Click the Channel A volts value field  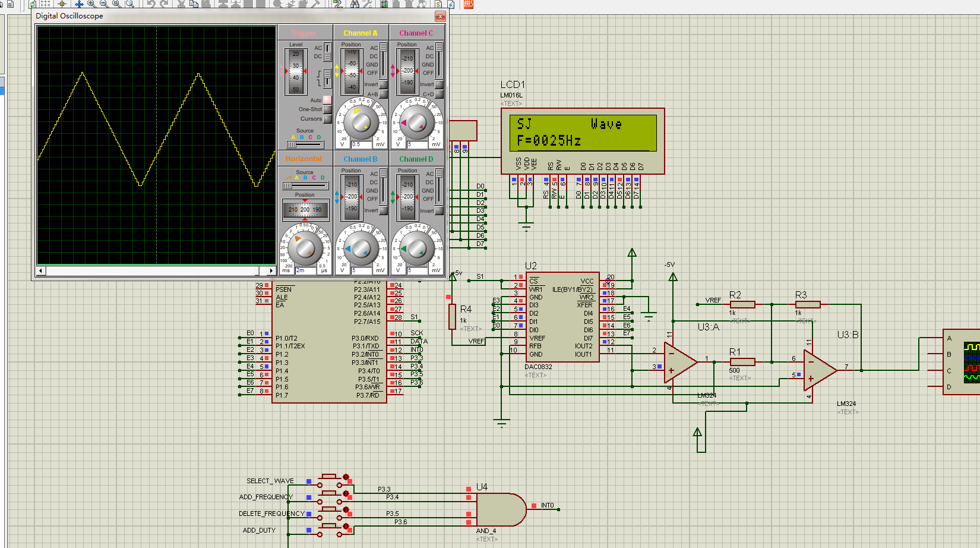[362, 144]
